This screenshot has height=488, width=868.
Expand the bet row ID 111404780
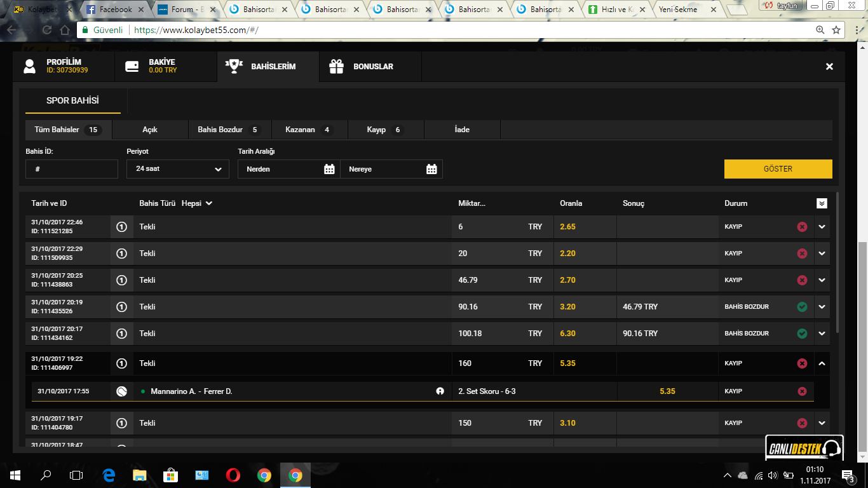pos(822,423)
